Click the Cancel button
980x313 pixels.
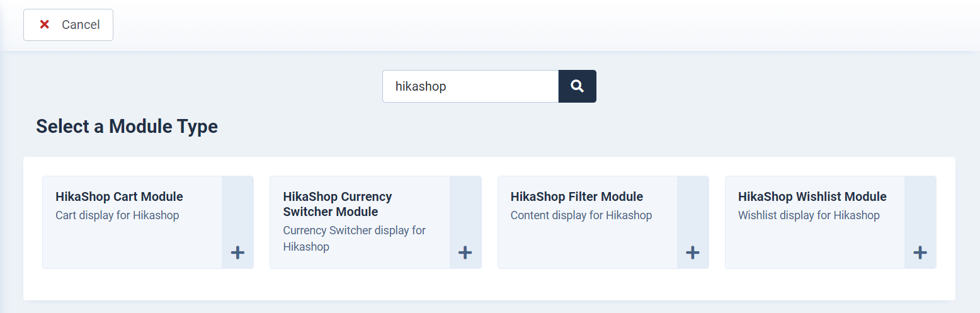tap(68, 25)
